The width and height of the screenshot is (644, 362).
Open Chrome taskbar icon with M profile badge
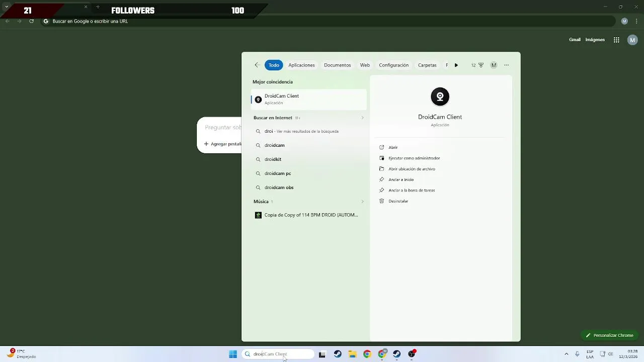pyautogui.click(x=382, y=354)
